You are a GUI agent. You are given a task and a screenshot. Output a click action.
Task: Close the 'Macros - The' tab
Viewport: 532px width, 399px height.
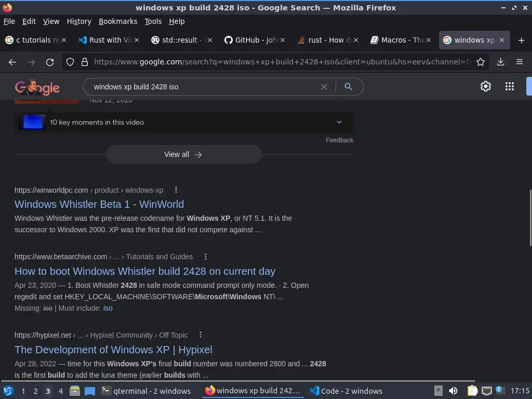(x=429, y=40)
